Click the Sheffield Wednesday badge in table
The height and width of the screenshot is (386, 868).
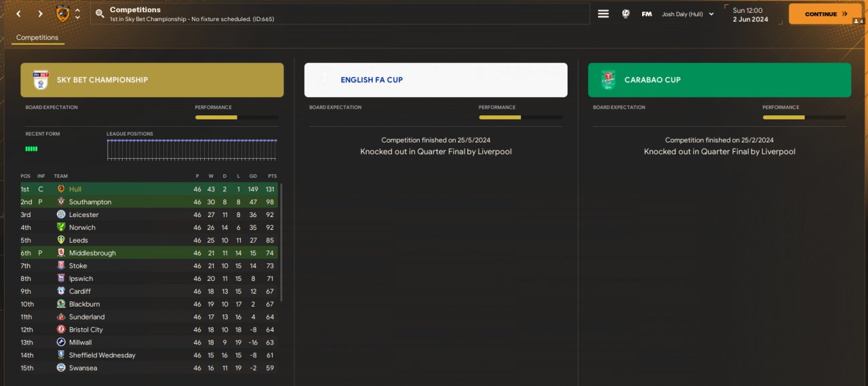tap(61, 355)
